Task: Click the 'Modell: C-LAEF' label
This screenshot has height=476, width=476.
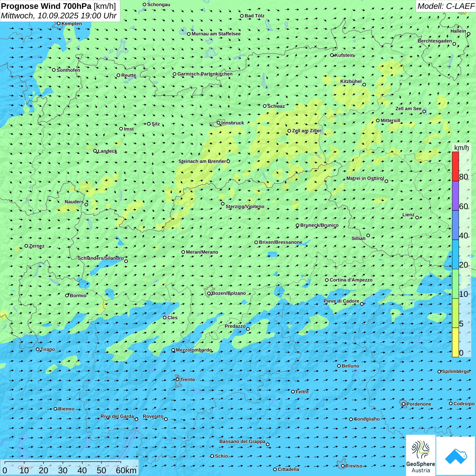Action: click(x=445, y=6)
